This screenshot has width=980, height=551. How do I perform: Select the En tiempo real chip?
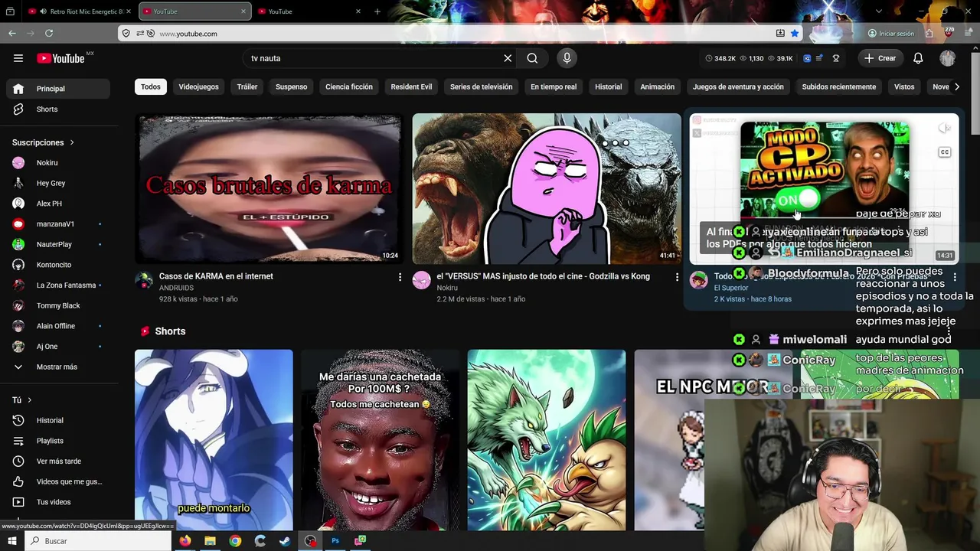click(x=554, y=86)
